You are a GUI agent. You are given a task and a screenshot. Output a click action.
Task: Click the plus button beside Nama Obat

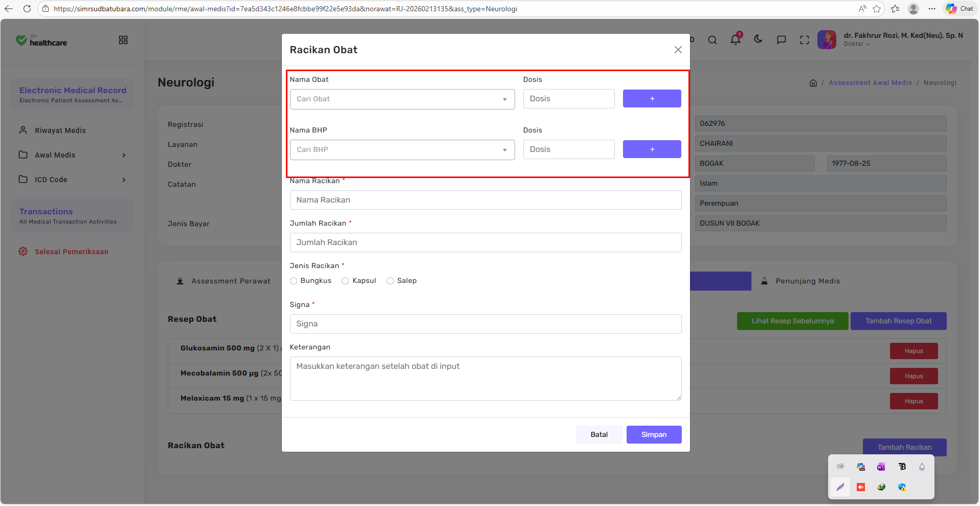[x=652, y=99]
